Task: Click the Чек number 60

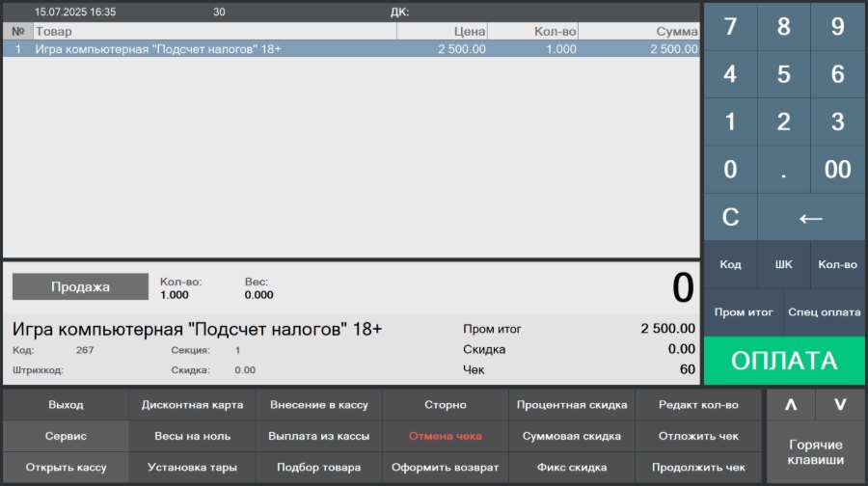Action: (x=688, y=369)
